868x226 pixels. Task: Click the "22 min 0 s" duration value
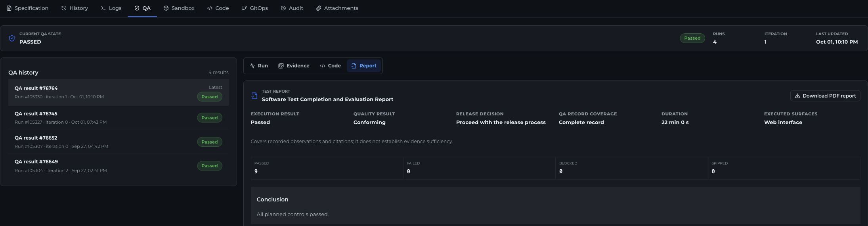click(675, 122)
